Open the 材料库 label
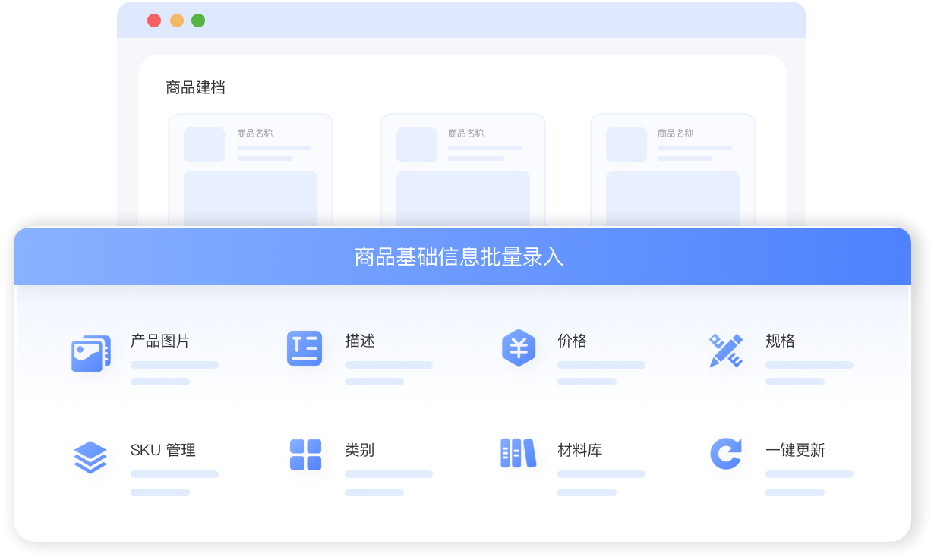This screenshot has height=560, width=934. (580, 450)
